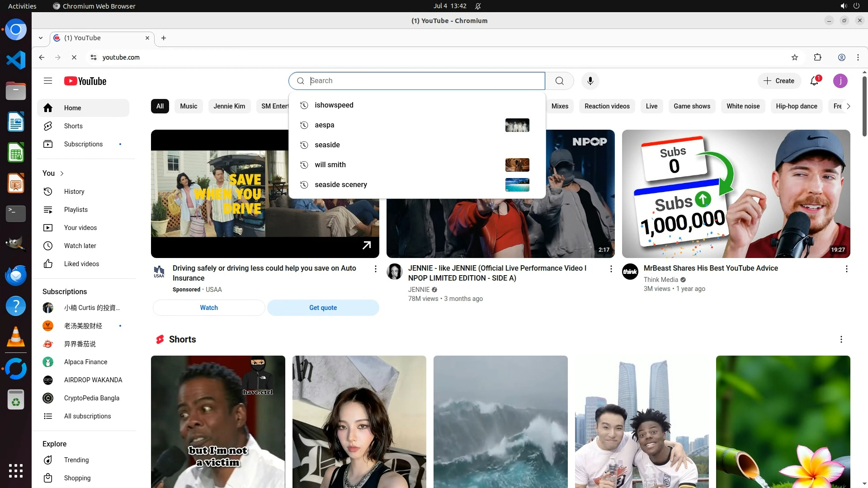Open Shorts in the sidebar

(73, 126)
